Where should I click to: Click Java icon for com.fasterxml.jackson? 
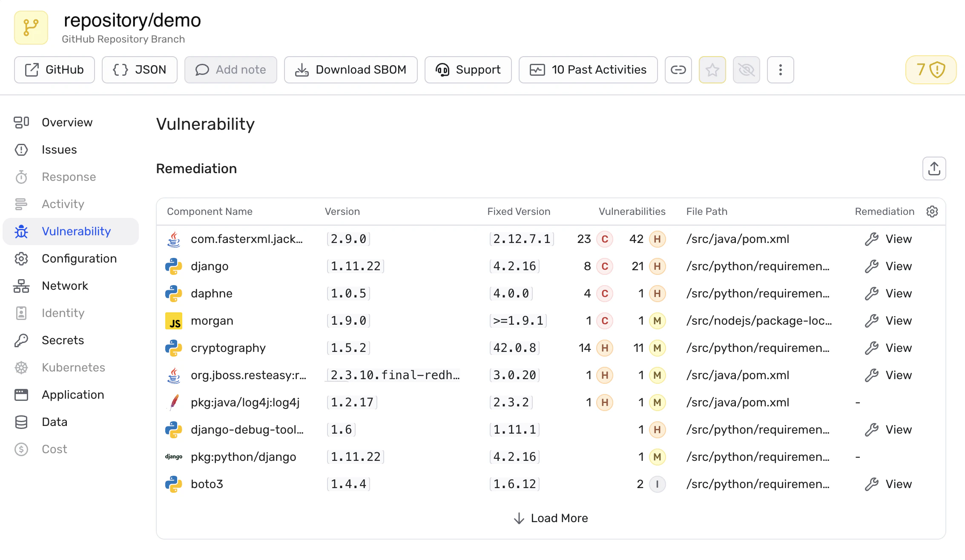(x=174, y=239)
